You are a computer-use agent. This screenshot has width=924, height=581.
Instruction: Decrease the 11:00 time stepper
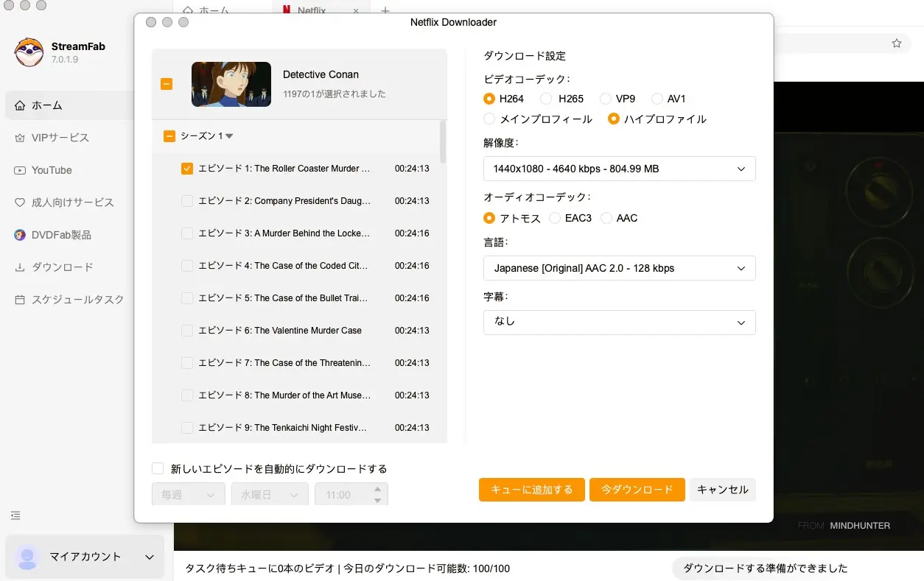click(377, 501)
